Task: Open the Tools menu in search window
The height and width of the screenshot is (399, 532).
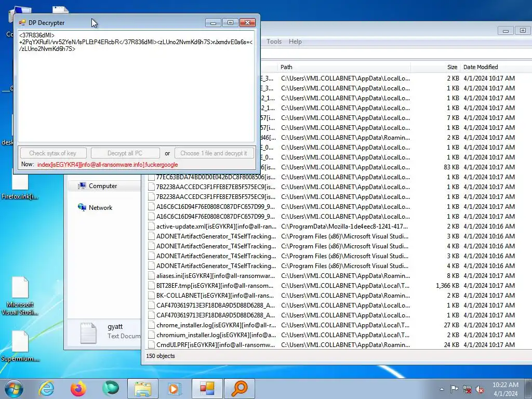Action: click(x=274, y=42)
